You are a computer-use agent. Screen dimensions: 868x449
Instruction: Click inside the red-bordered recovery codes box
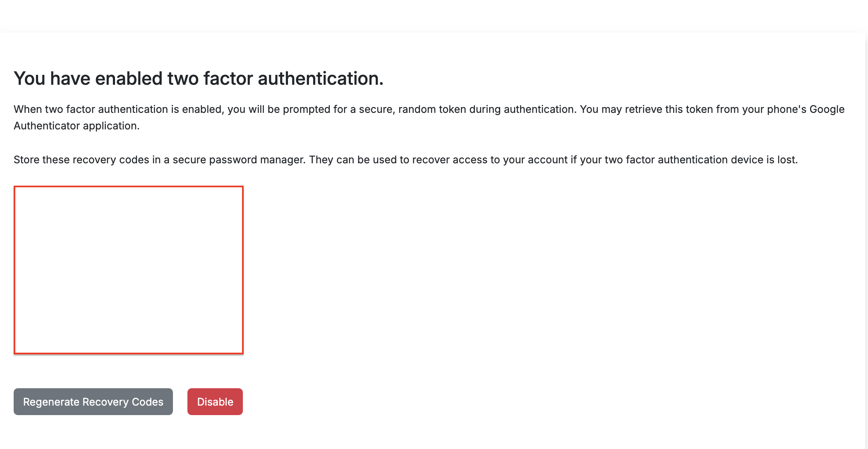tap(129, 270)
